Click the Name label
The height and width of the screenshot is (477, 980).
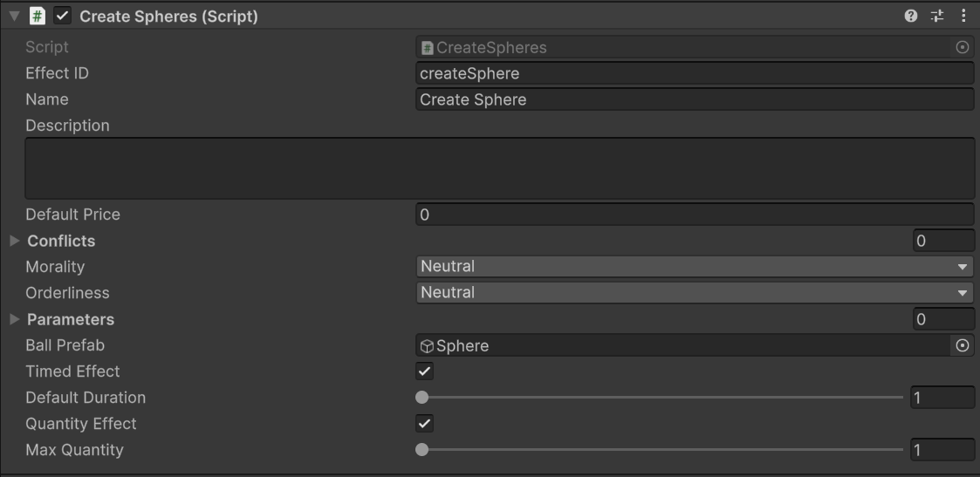47,100
